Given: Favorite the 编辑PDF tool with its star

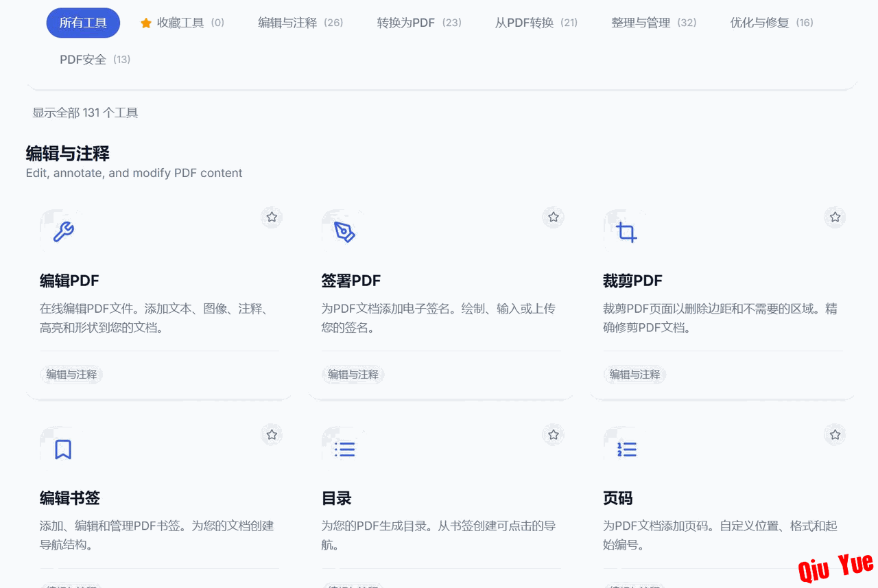Looking at the screenshot, I should [x=272, y=217].
